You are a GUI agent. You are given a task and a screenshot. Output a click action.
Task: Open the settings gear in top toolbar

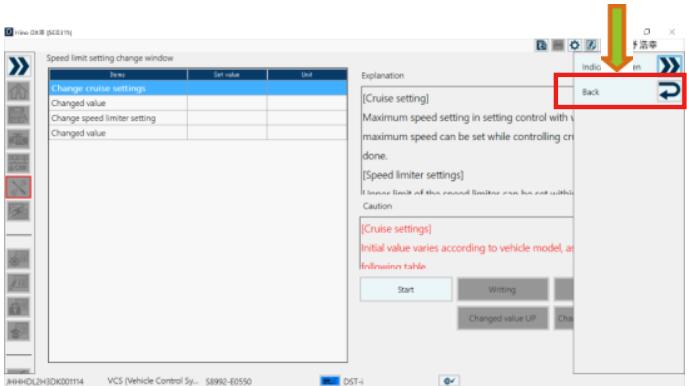pyautogui.click(x=574, y=45)
